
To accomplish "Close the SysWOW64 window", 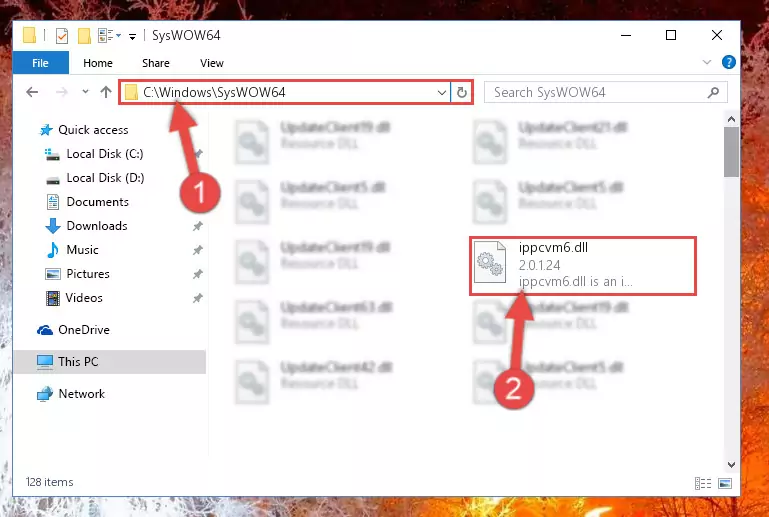I will point(717,35).
